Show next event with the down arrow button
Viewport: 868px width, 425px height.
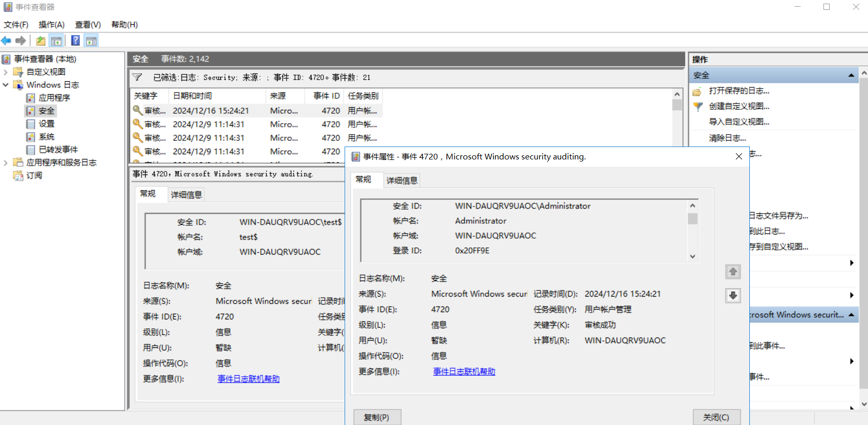733,296
